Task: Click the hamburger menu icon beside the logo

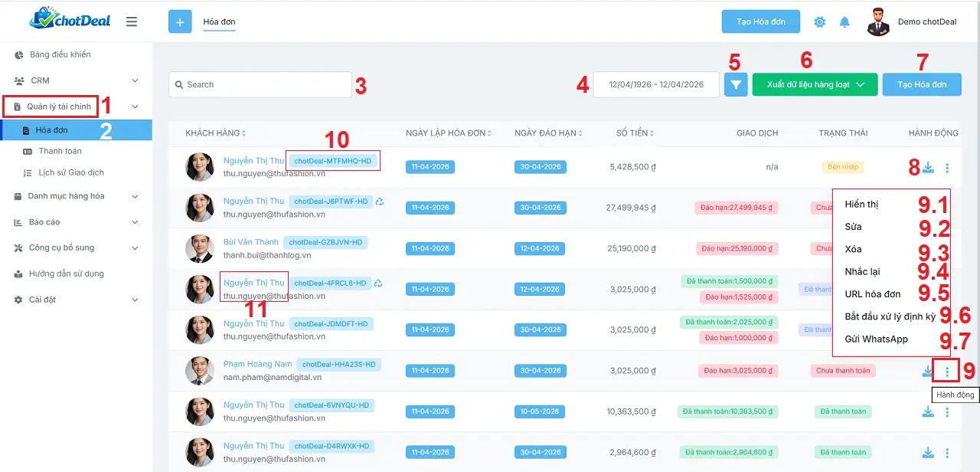Action: (x=132, y=21)
